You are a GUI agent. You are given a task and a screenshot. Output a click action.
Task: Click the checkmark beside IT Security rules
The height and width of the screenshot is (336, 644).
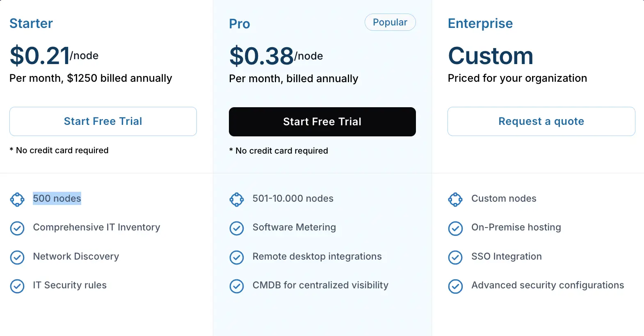click(x=17, y=286)
